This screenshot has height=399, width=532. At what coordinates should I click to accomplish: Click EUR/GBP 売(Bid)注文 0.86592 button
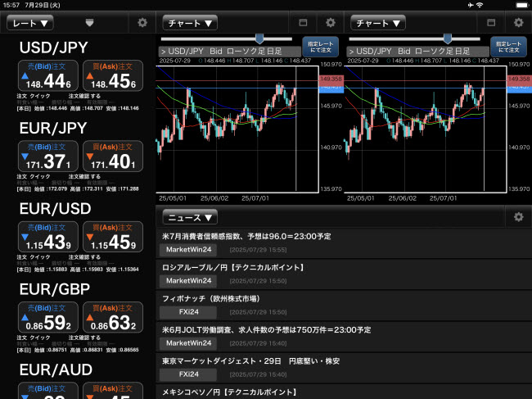pos(48,317)
